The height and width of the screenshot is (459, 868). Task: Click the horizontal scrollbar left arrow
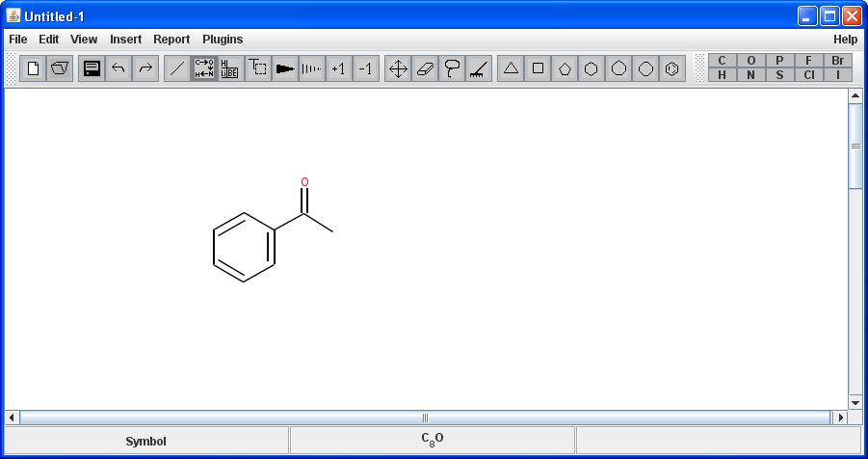(x=13, y=418)
